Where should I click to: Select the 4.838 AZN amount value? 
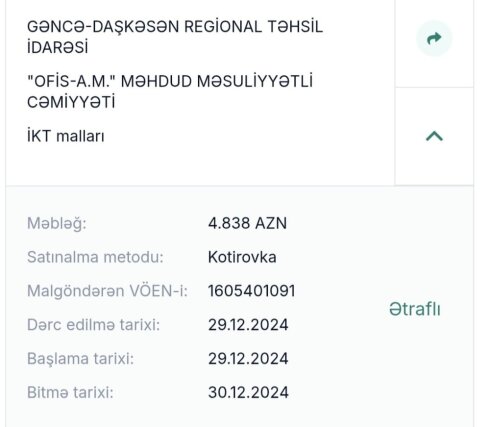pos(247,223)
